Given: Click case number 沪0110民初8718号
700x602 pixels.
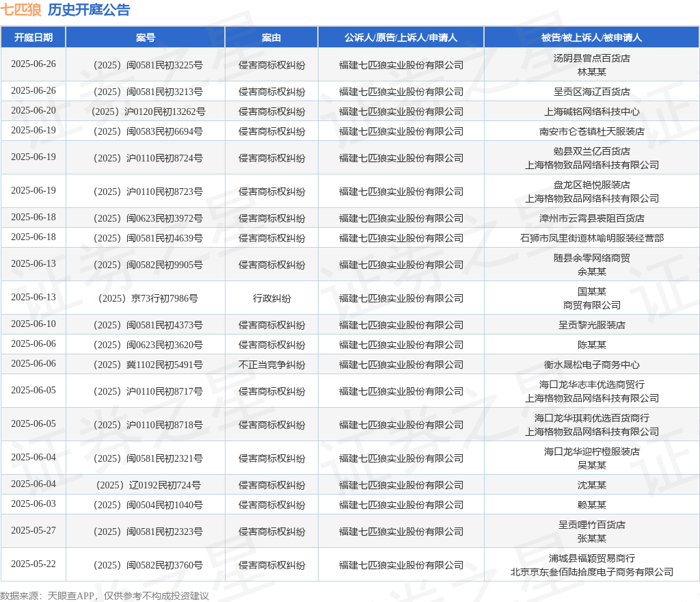Looking at the screenshot, I should [148, 425].
